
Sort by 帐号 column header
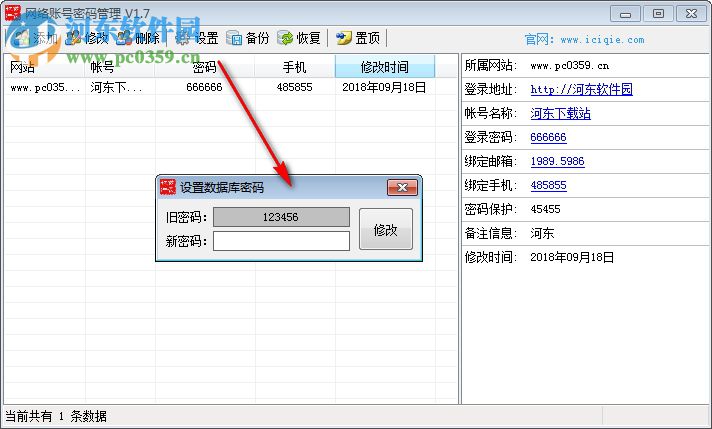tap(120, 67)
